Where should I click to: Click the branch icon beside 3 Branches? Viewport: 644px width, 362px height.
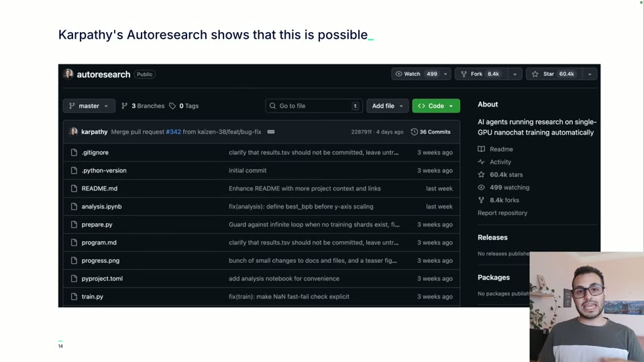pos(125,106)
